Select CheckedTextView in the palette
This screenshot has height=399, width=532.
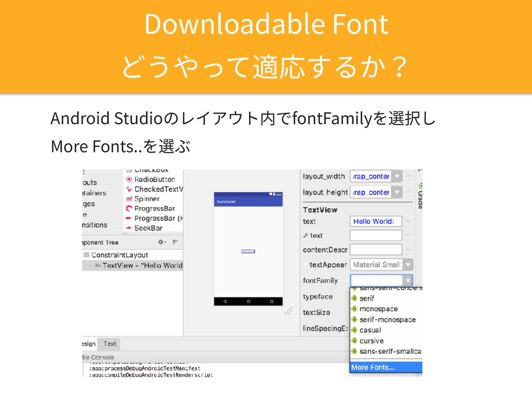coord(154,189)
